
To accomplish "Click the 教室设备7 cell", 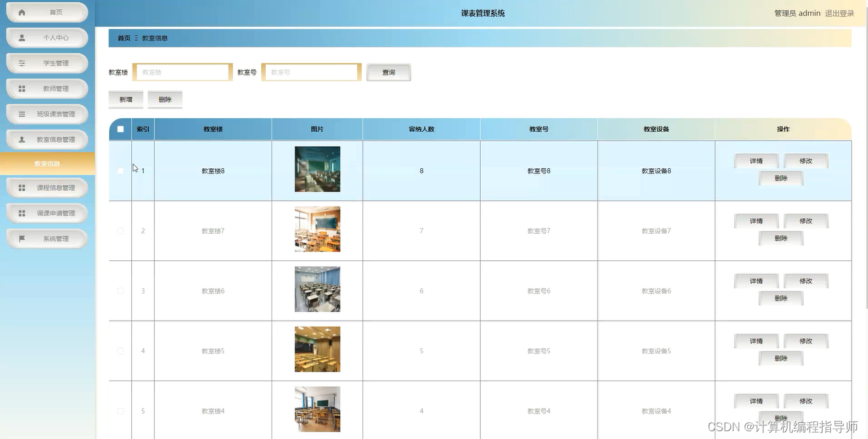I will [x=656, y=231].
